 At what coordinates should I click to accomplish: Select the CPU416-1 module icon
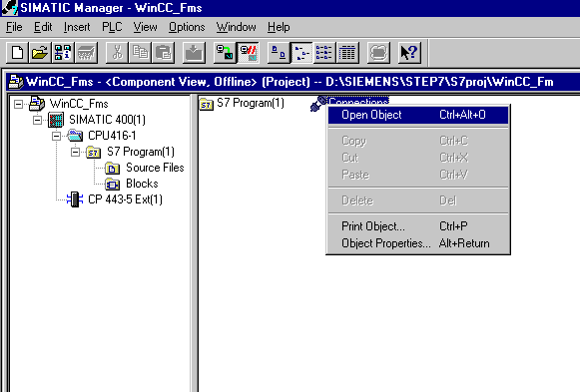[75, 136]
